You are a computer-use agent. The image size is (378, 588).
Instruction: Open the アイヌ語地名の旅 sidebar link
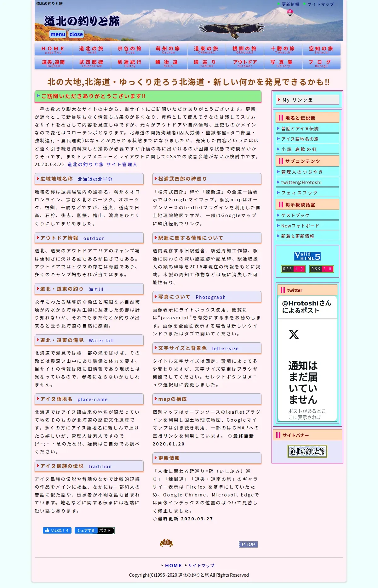click(x=307, y=139)
